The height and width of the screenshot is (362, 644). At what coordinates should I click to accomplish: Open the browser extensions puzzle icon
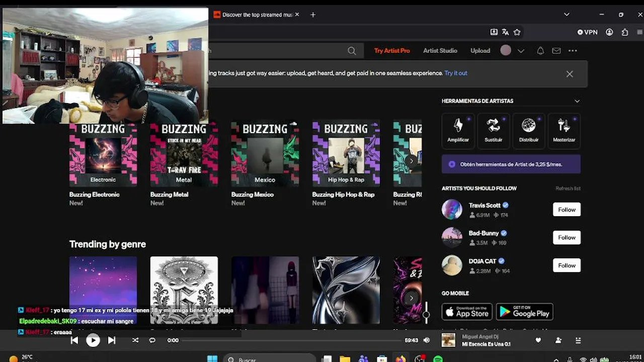(x=625, y=32)
